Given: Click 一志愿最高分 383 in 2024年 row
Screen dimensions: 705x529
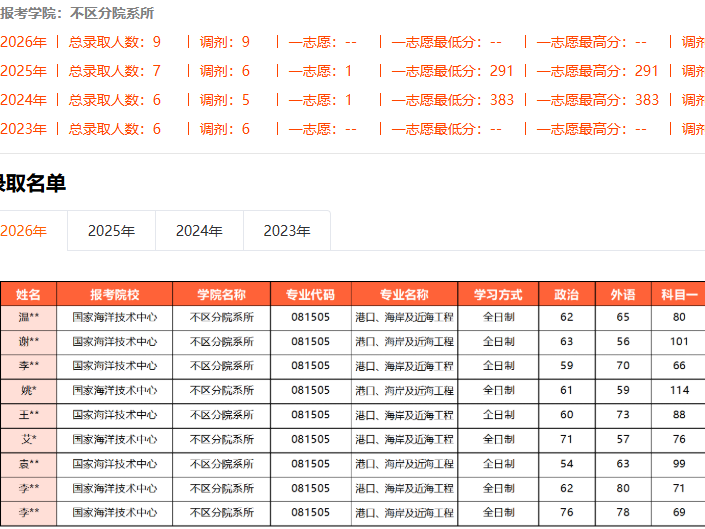Looking at the screenshot, I should click(598, 100).
